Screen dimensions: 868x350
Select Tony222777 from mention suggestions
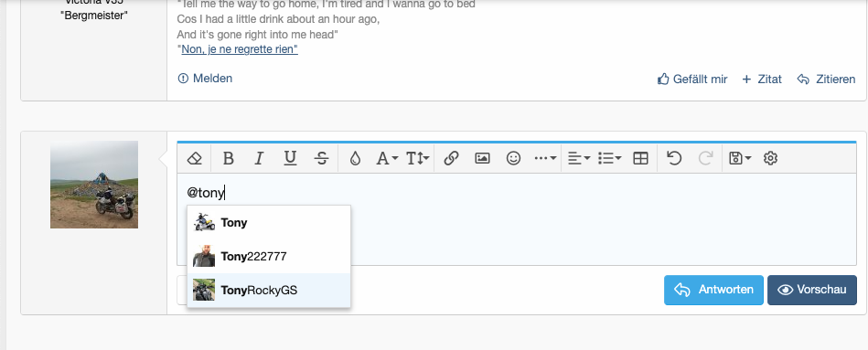point(269,257)
